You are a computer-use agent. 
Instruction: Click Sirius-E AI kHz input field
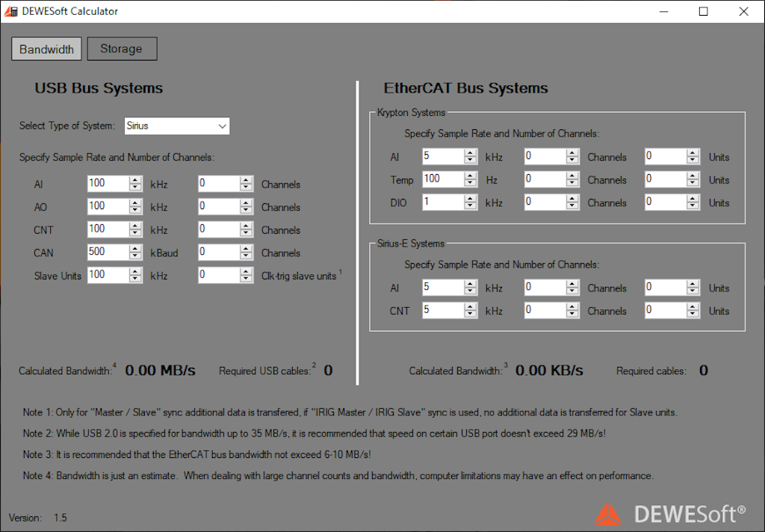(444, 287)
